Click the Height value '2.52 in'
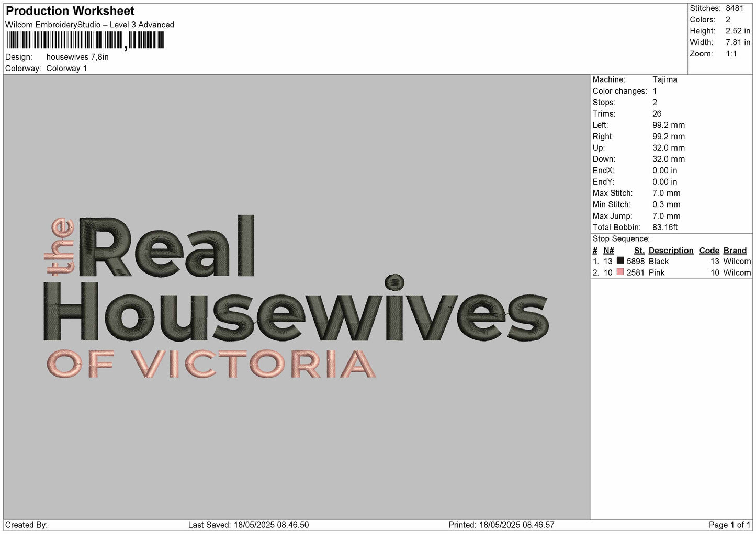 (x=738, y=31)
